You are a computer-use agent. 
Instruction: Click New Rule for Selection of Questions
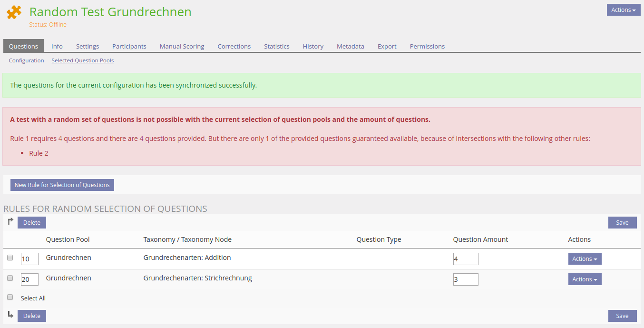62,185
